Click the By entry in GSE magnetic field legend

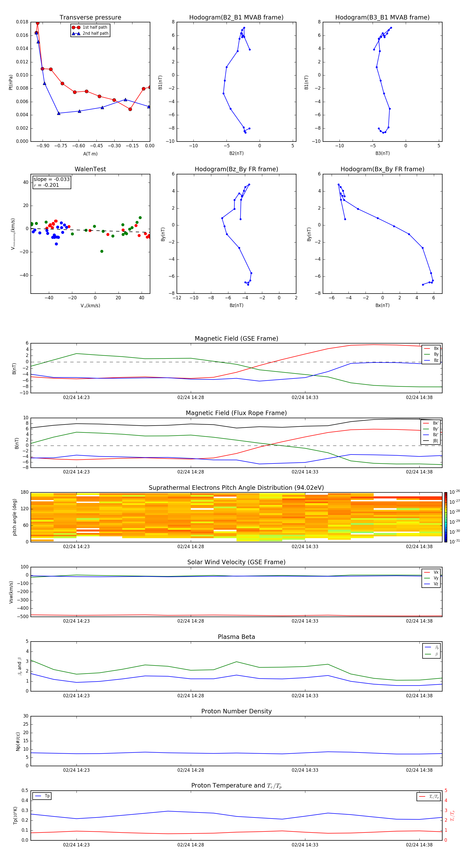[x=431, y=355]
